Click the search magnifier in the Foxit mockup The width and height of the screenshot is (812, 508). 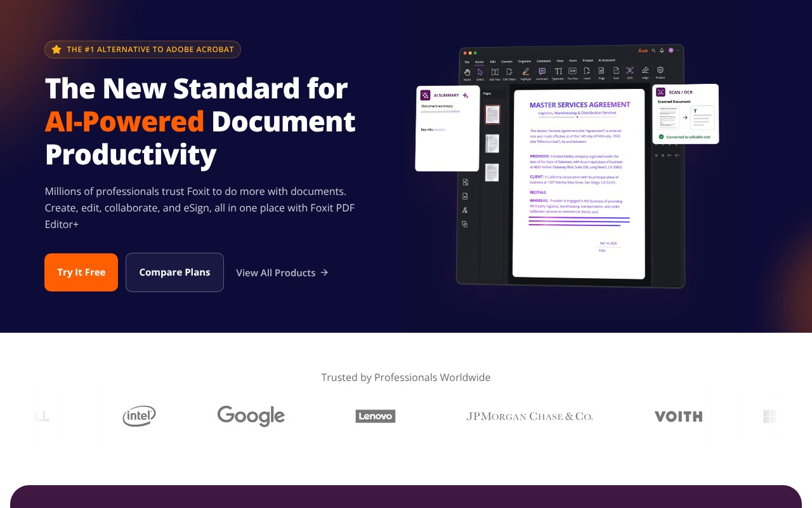pos(653,51)
